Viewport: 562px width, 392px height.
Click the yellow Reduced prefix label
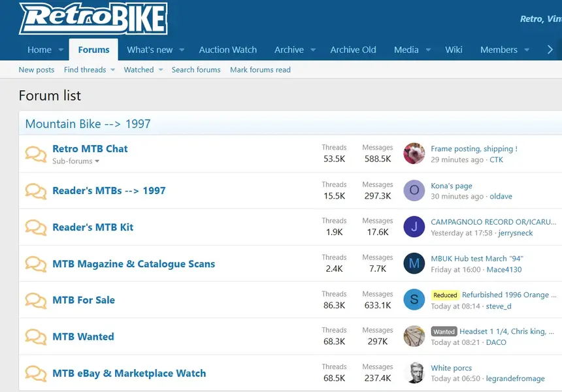445,295
